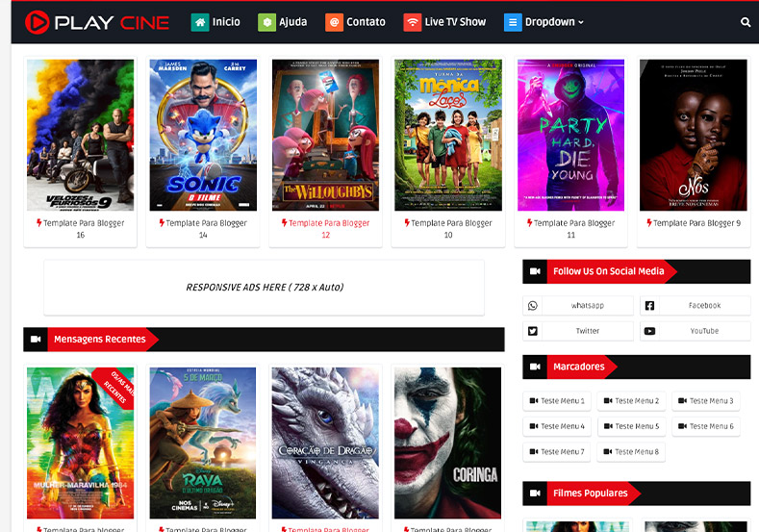The image size is (759, 532).
Task: Select the Teste Menu 6 tag
Action: [x=706, y=426]
